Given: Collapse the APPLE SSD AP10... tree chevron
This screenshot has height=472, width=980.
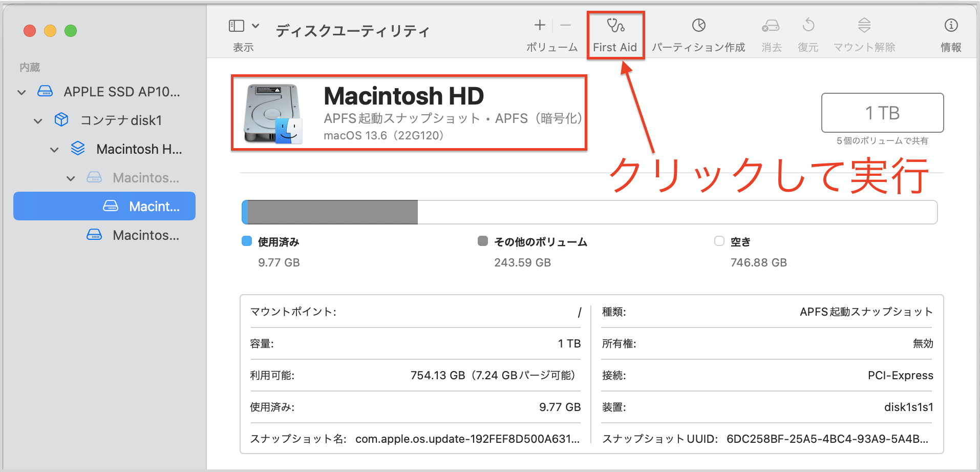Looking at the screenshot, I should [x=22, y=92].
